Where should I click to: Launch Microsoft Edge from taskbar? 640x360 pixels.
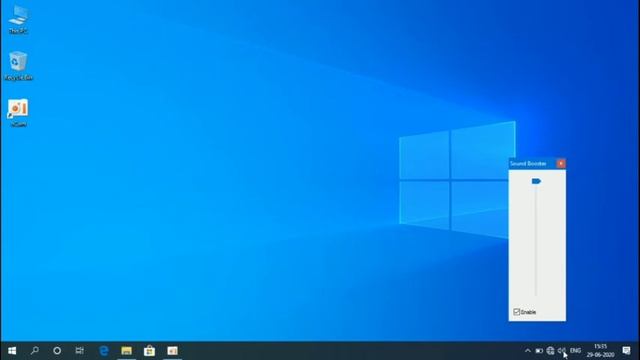click(x=104, y=351)
